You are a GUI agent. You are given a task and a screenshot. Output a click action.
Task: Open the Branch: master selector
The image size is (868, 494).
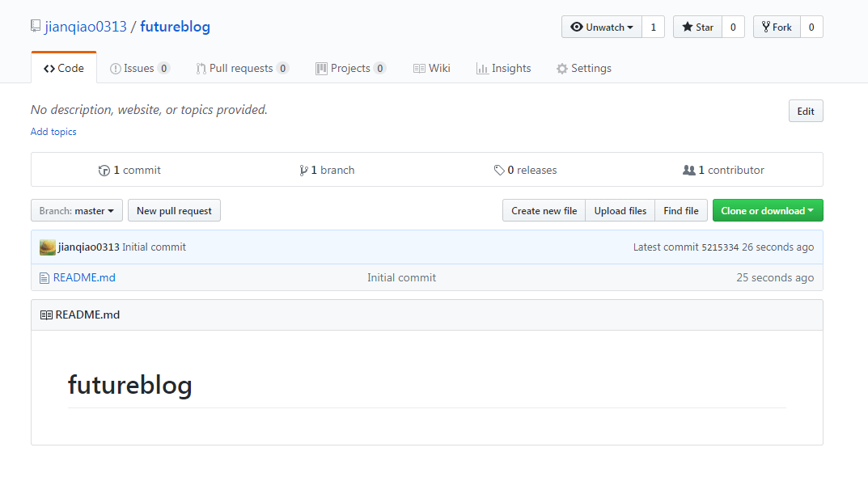click(76, 211)
